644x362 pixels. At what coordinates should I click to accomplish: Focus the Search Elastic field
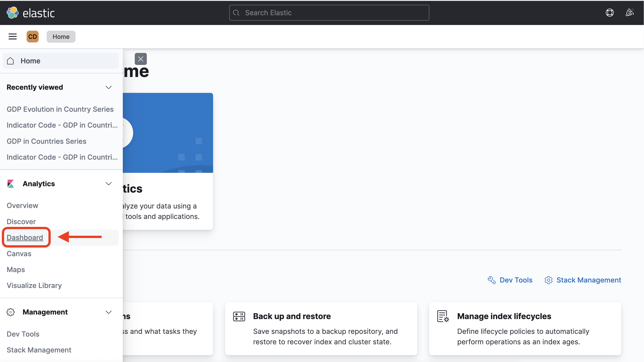tap(329, 13)
